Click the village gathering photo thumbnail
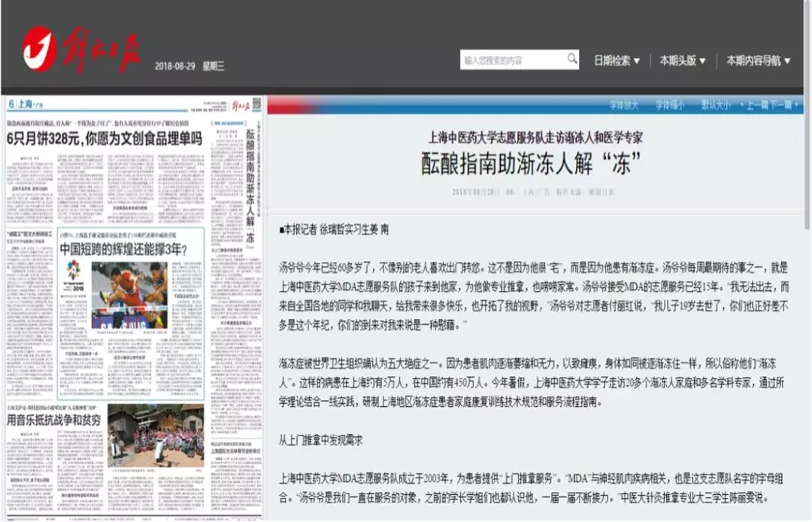The image size is (812, 522). point(154,436)
